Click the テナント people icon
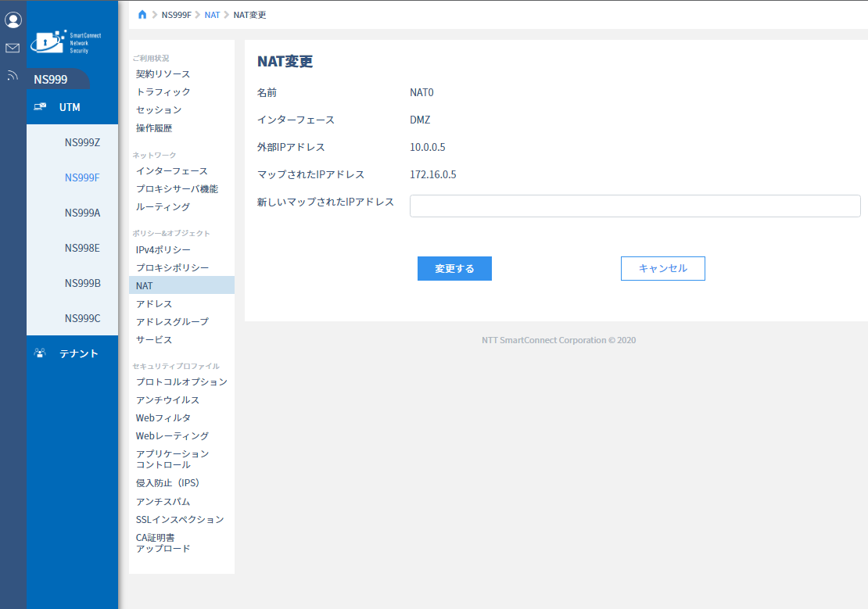Screen dimensions: 868x609 coord(40,353)
